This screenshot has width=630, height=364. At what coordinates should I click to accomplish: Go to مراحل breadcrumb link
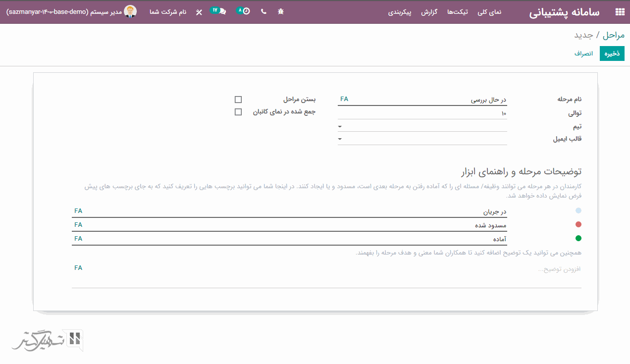(x=614, y=35)
